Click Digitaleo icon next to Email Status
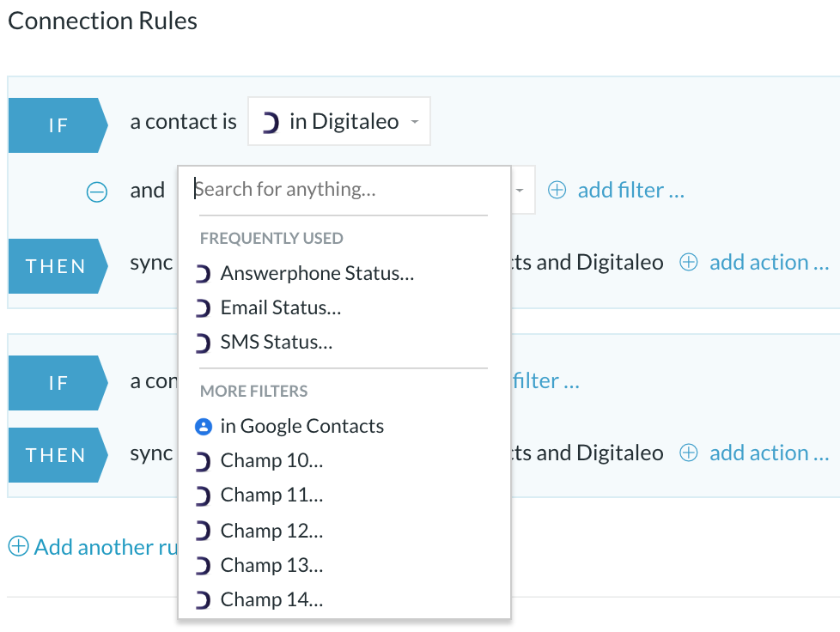The height and width of the screenshot is (632, 840). (x=203, y=308)
